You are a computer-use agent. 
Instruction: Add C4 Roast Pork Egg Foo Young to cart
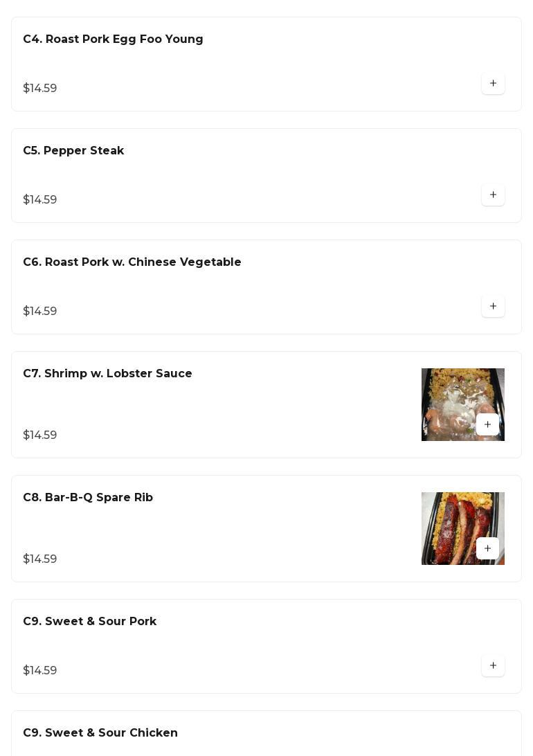(493, 84)
